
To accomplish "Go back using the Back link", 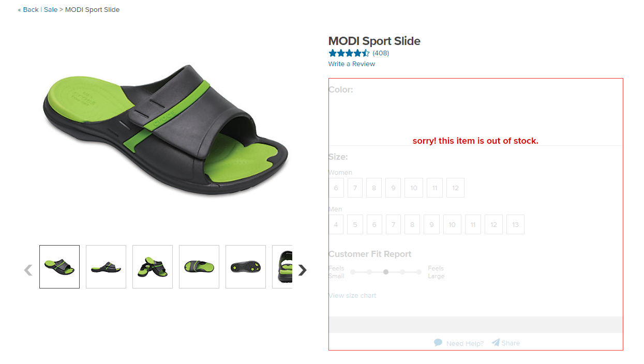I will click(28, 10).
